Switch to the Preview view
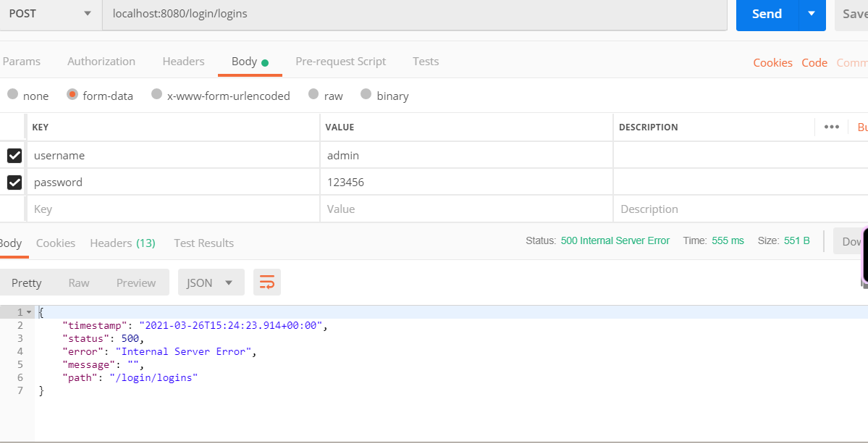The width and height of the screenshot is (868, 444). pyautogui.click(x=136, y=283)
